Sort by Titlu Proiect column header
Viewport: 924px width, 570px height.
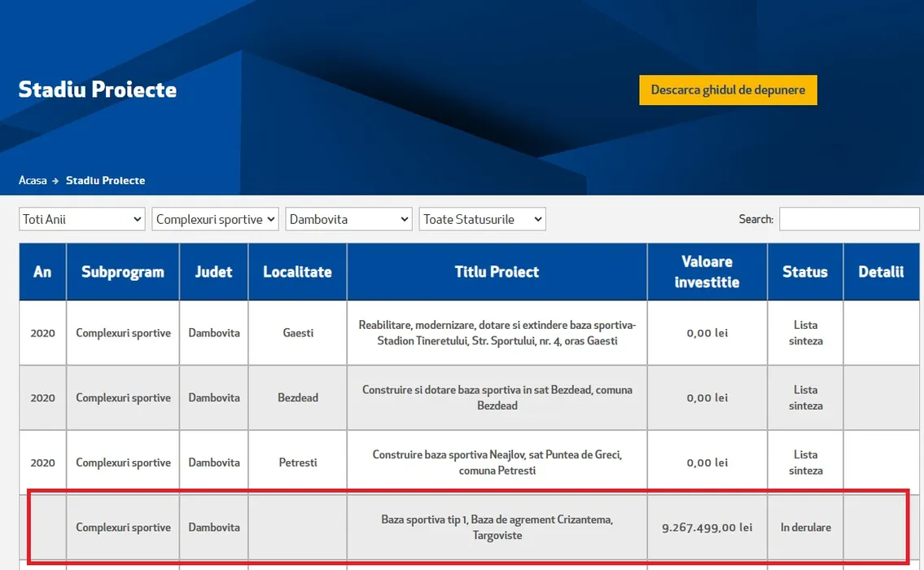[x=497, y=272]
